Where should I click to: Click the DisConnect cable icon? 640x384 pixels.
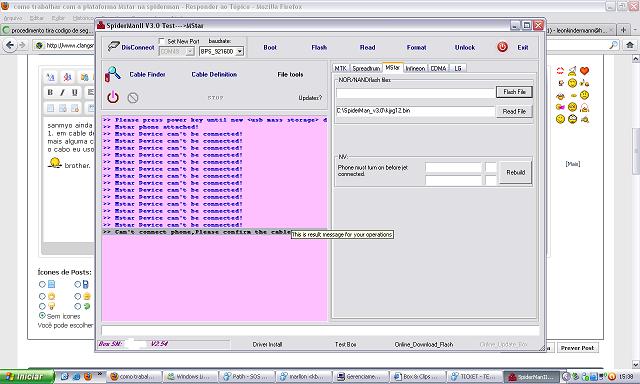[113, 47]
